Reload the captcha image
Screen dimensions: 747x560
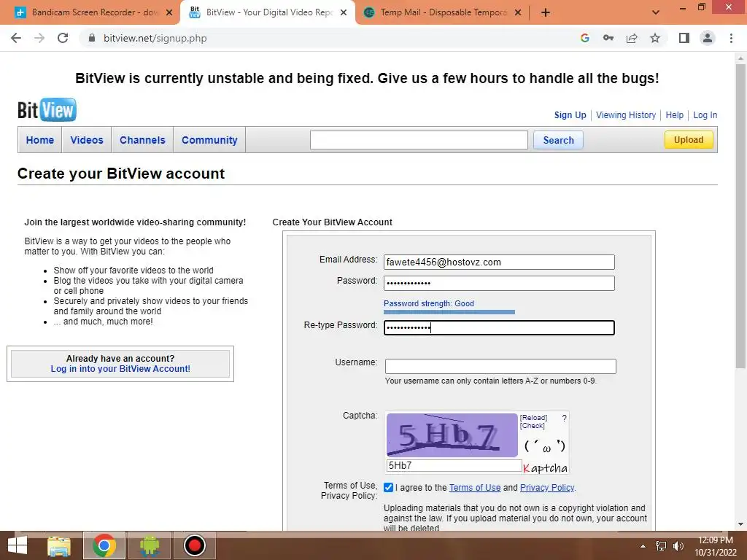533,418
